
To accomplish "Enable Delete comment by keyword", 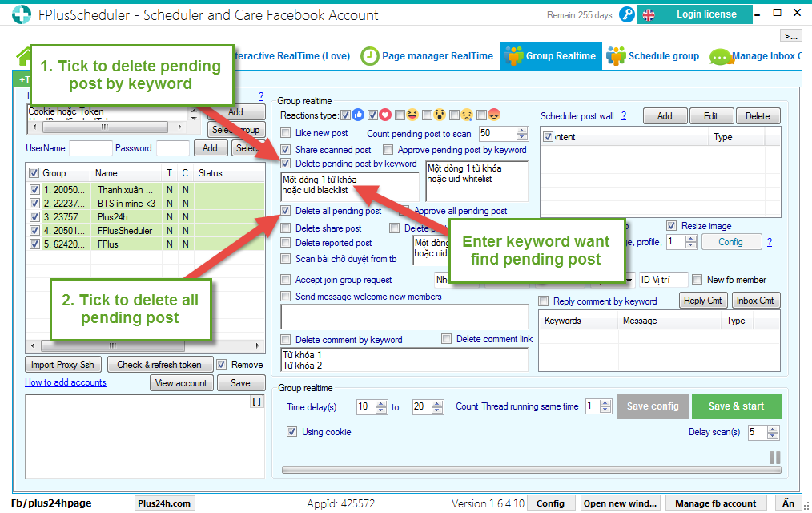I will pos(285,339).
